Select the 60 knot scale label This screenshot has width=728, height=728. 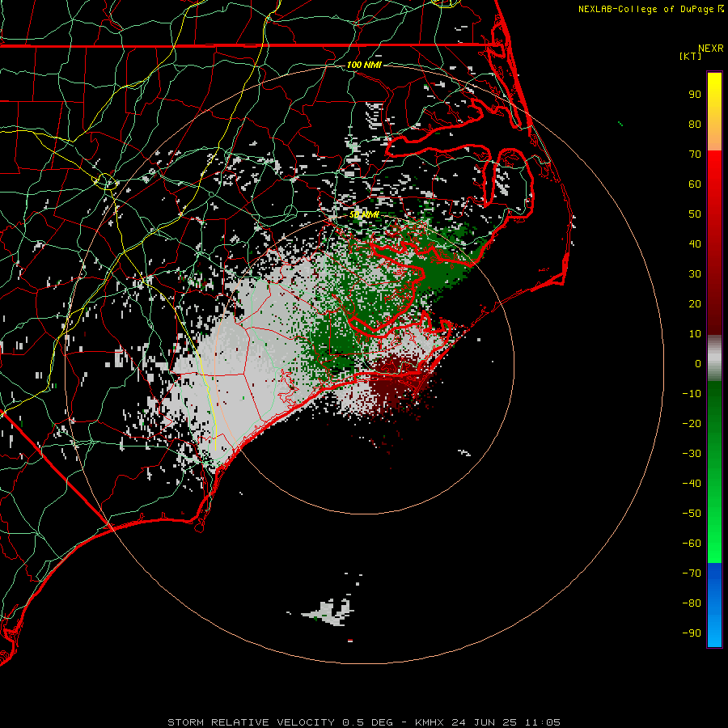[695, 184]
